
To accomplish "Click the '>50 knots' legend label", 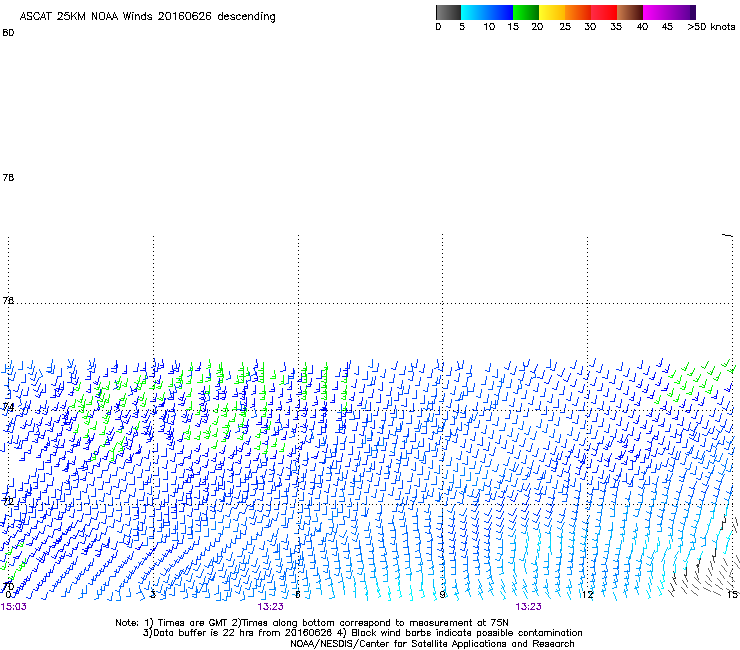I will pyautogui.click(x=711, y=27).
